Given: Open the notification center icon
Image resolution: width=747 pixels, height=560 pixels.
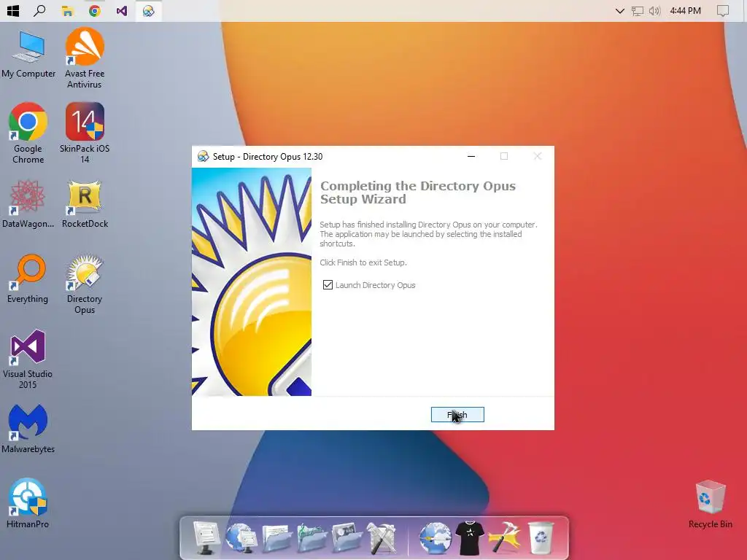Looking at the screenshot, I should [x=723, y=10].
